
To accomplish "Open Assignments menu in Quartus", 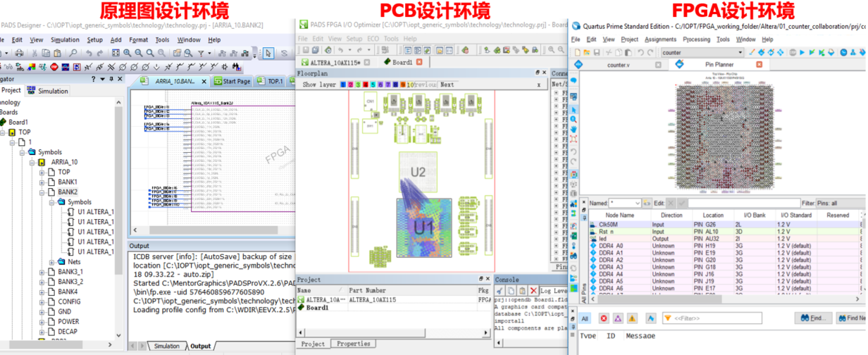I will click(x=660, y=39).
